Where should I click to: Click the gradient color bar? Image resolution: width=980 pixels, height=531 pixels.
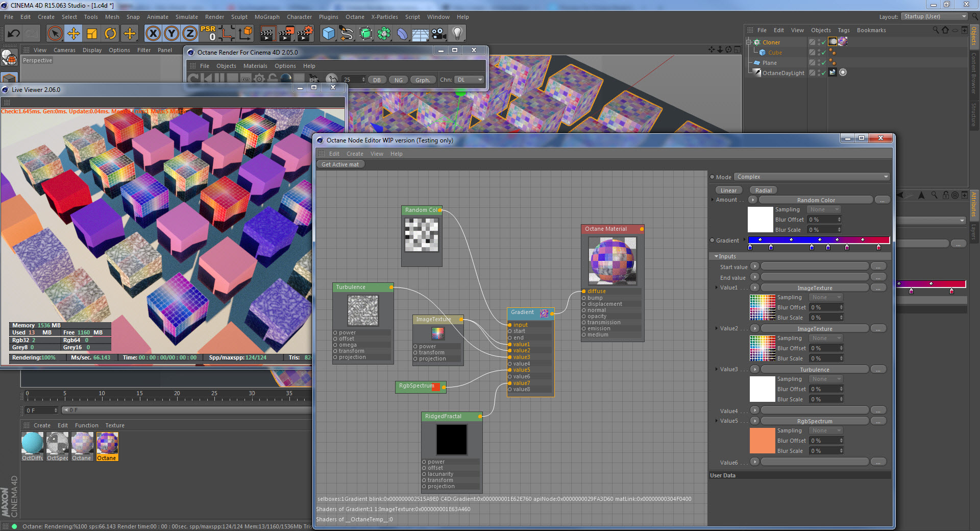(x=819, y=239)
